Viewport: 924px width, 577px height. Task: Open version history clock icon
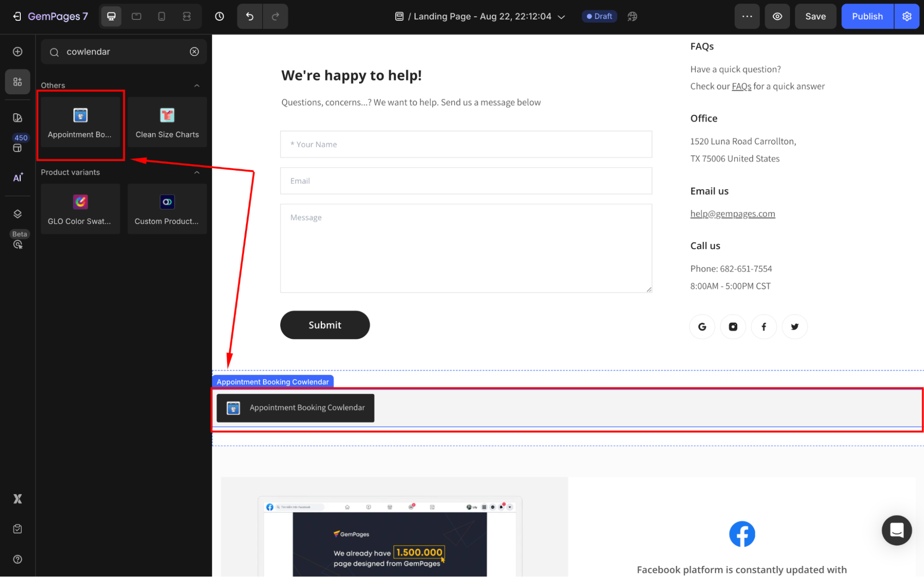(x=220, y=17)
